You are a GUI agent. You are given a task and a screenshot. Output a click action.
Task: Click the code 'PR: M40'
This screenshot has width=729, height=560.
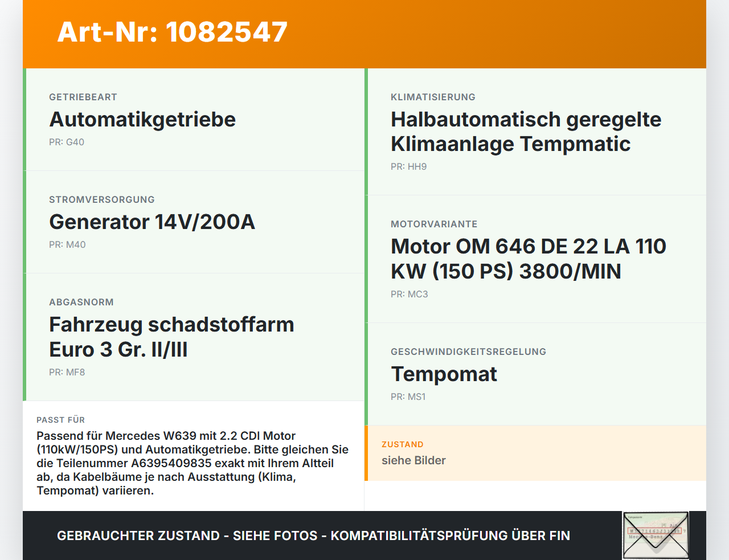[x=67, y=245]
